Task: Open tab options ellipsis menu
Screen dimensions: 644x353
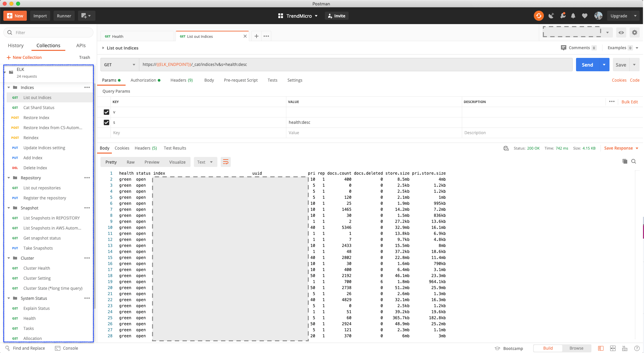Action: click(266, 36)
